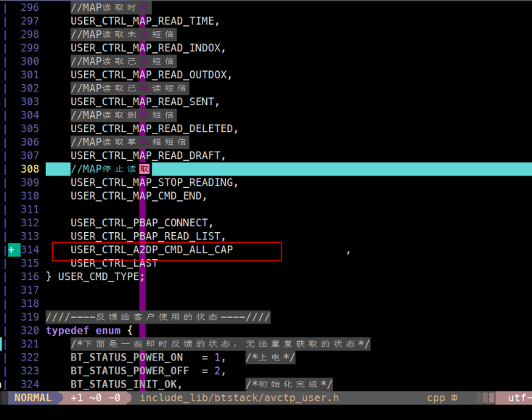The width and height of the screenshot is (532, 420).
Task: Click the filetype icon next to cpp
Action: [x=454, y=398]
